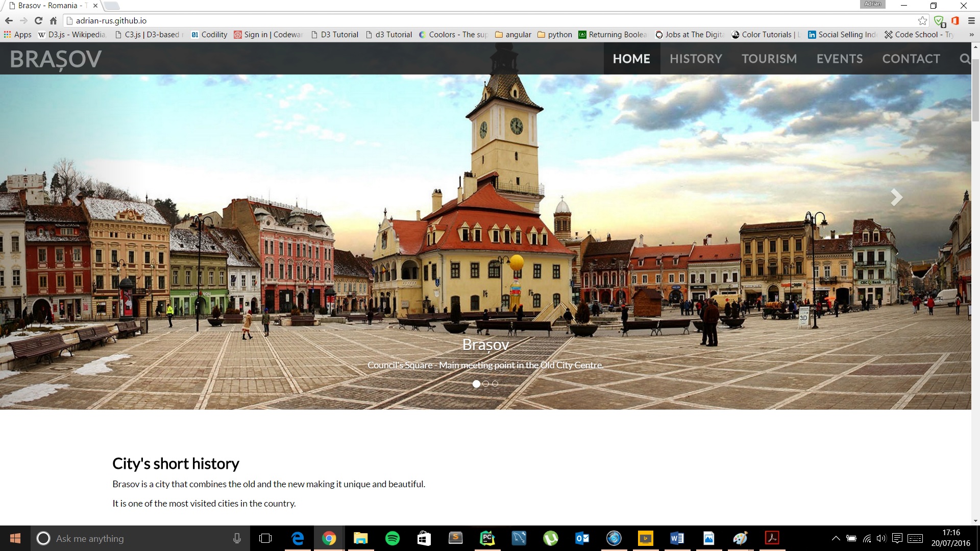The height and width of the screenshot is (551, 980).
Task: Open the python bookmarks folder
Action: coord(555,34)
